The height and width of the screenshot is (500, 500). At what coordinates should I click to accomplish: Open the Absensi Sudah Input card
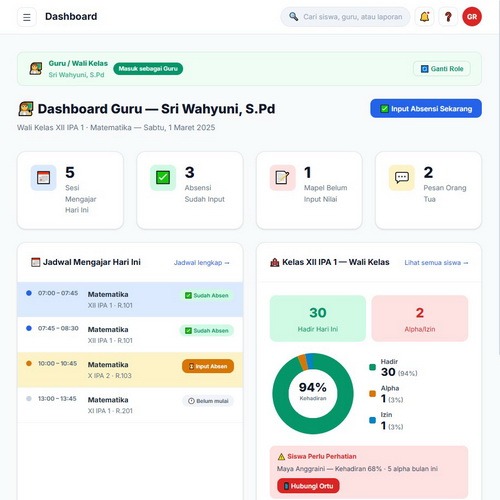point(190,190)
